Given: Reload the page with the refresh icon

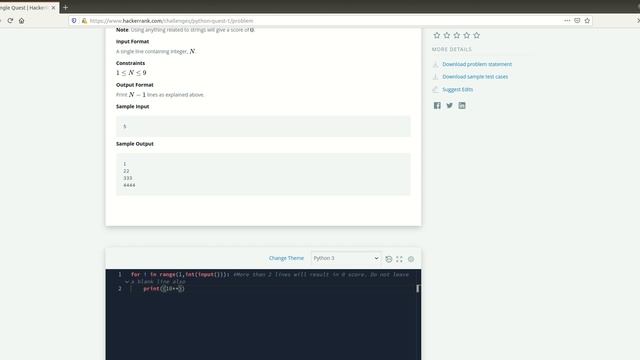Looking at the screenshot, I should click(x=10, y=20).
